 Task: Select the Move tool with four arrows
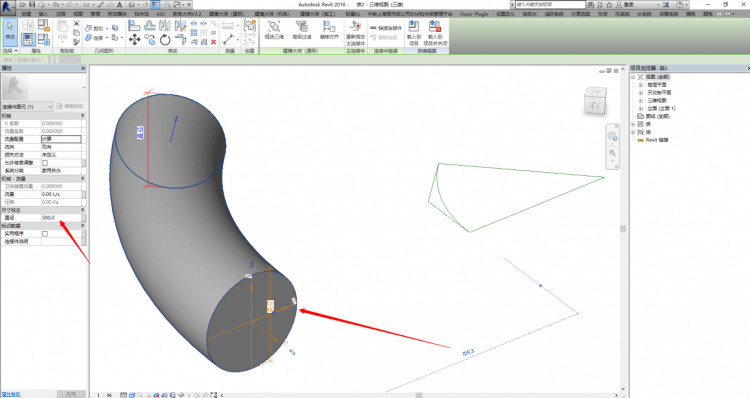coord(134,40)
